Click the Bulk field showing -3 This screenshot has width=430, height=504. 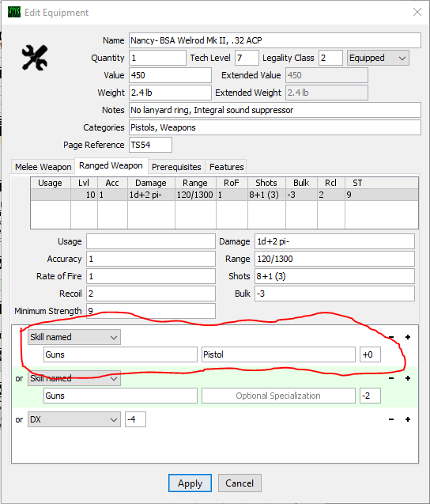click(x=334, y=294)
